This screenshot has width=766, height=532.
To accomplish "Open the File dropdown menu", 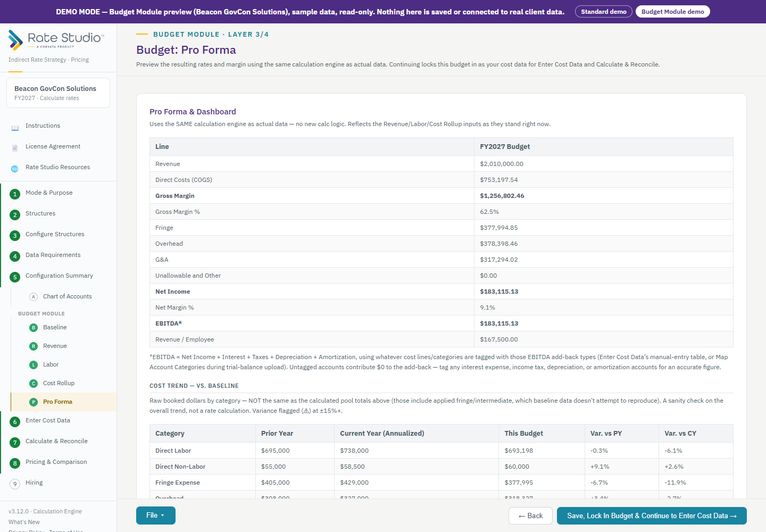I will [156, 516].
